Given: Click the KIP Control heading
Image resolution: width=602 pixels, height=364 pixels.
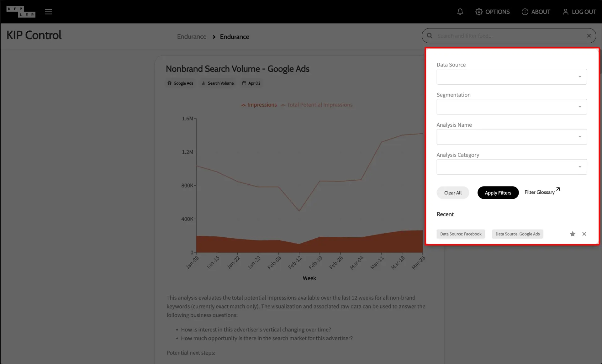Looking at the screenshot, I should click(x=34, y=35).
